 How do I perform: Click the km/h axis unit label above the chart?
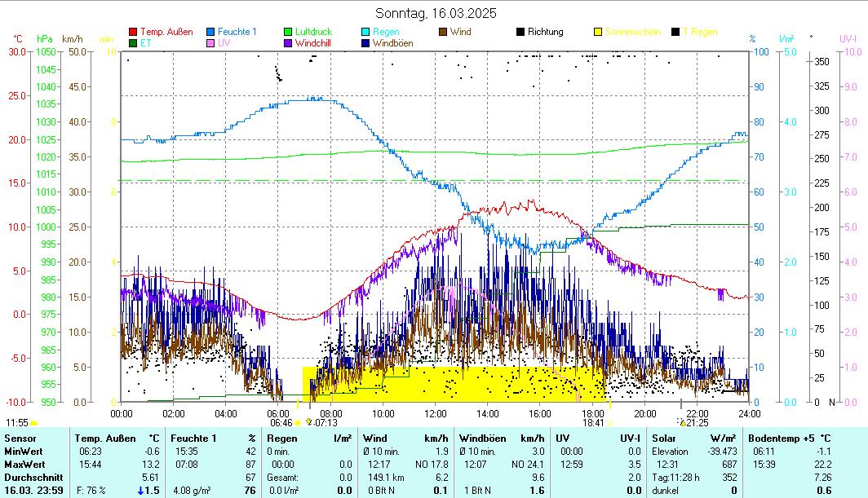pos(73,39)
